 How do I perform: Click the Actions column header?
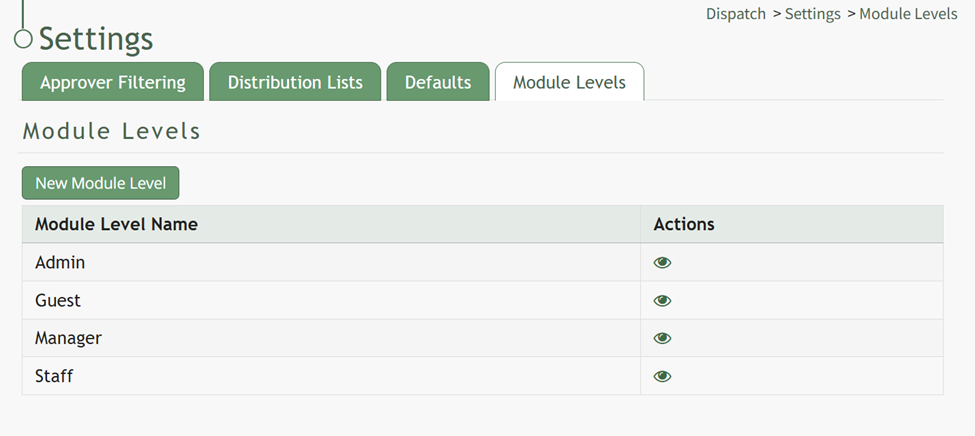[x=684, y=224]
